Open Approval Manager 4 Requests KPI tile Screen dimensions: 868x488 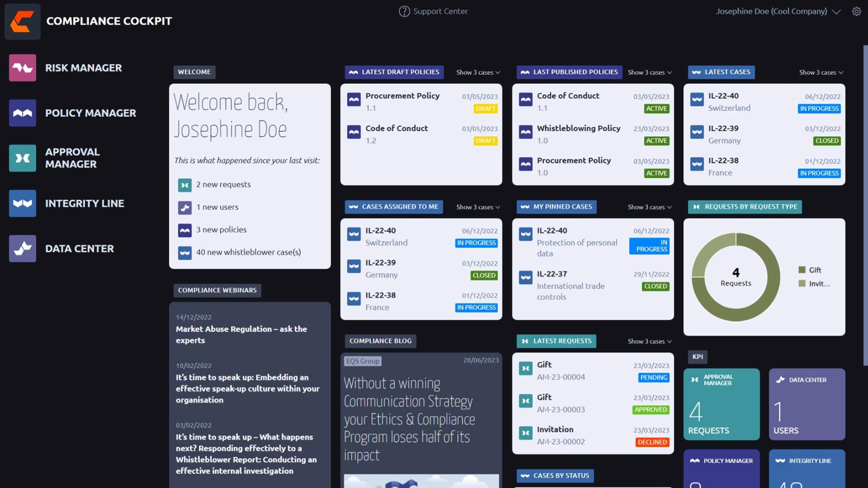(x=721, y=404)
